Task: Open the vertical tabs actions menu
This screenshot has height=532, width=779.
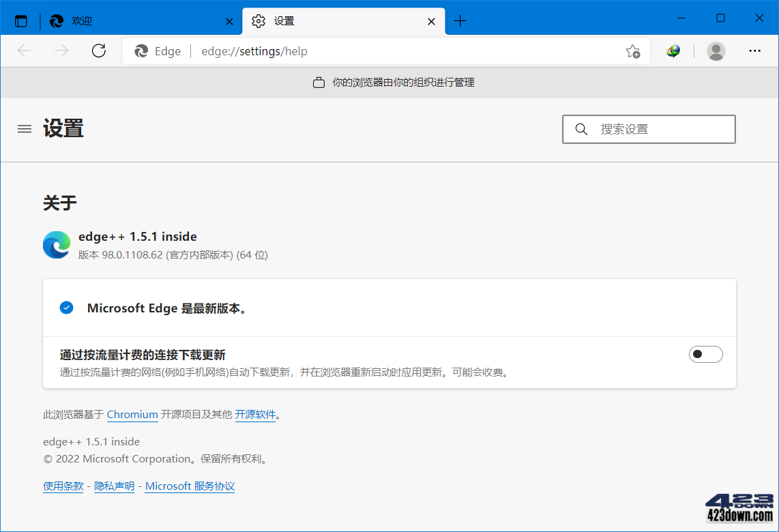Action: point(21,21)
